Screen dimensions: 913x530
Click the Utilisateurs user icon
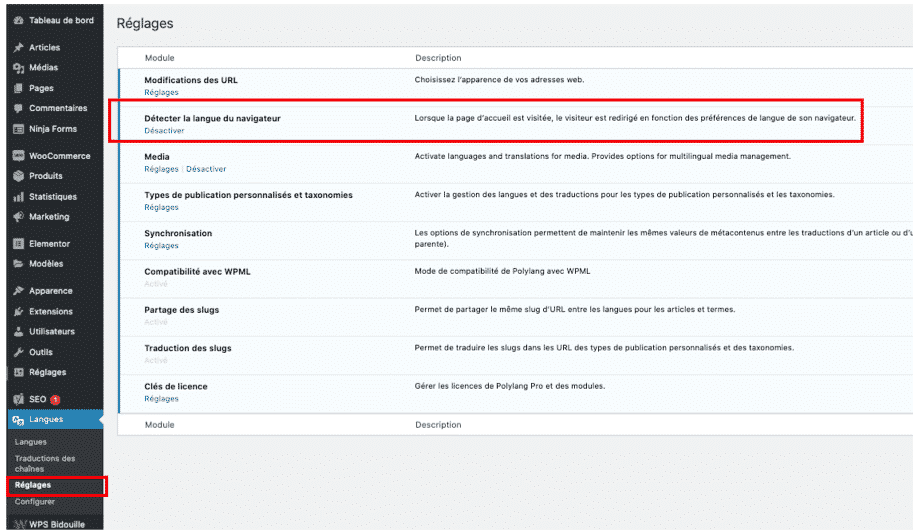pos(18,332)
